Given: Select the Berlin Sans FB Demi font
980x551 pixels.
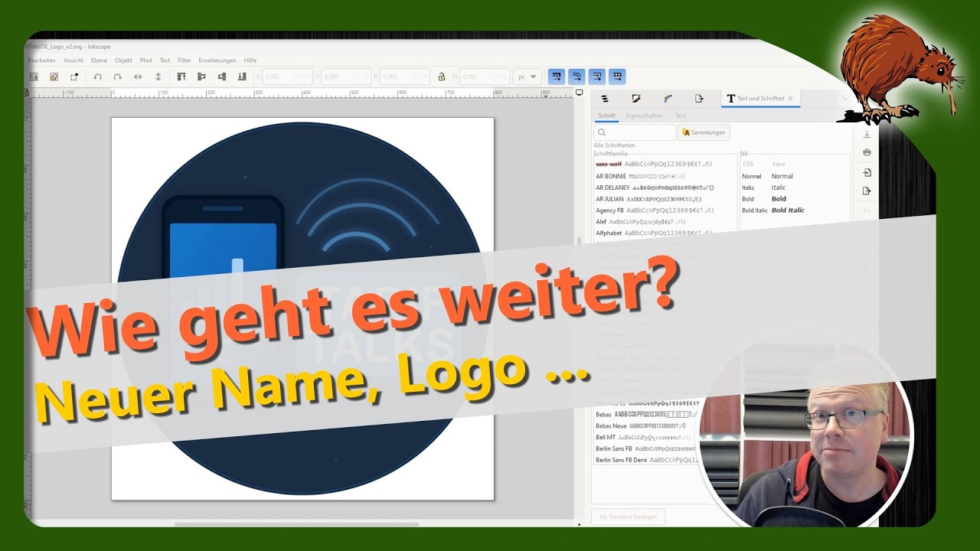Looking at the screenshot, I should (647, 460).
